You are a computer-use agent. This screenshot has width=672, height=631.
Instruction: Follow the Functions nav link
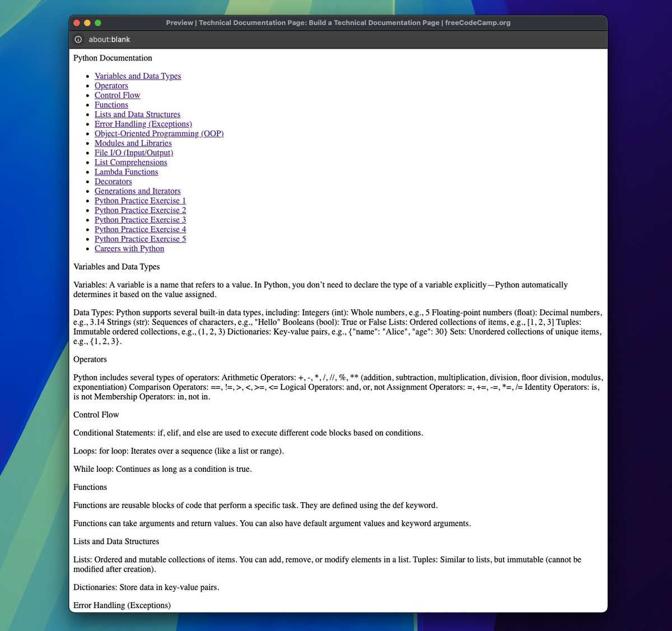(x=111, y=105)
